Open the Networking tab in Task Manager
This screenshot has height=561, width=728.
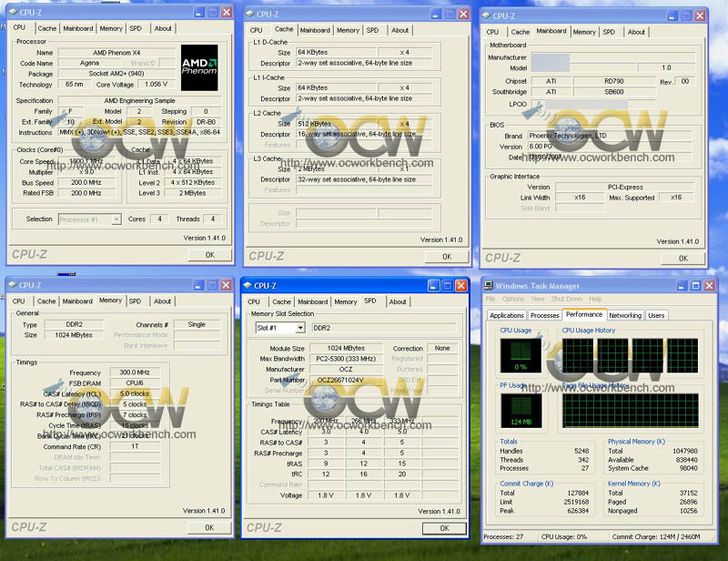pyautogui.click(x=625, y=315)
